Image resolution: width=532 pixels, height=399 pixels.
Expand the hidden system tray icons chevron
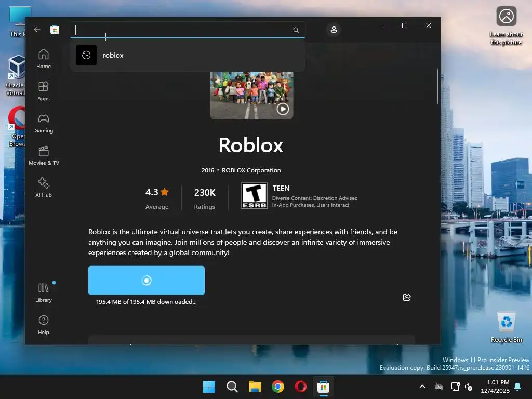coord(422,387)
